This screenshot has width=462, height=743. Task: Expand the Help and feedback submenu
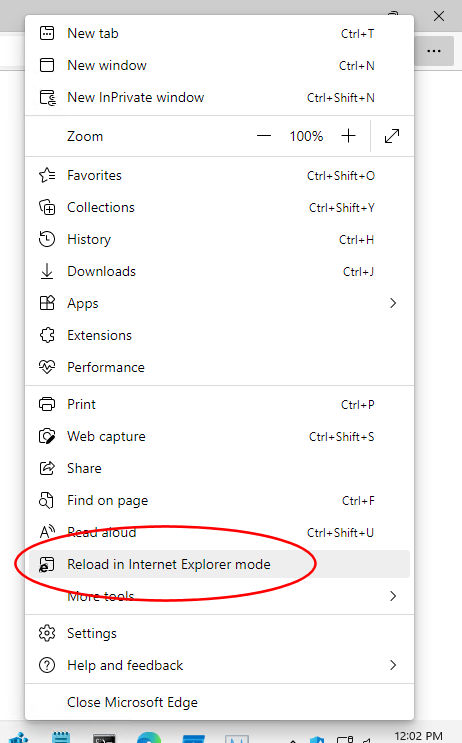point(219,665)
